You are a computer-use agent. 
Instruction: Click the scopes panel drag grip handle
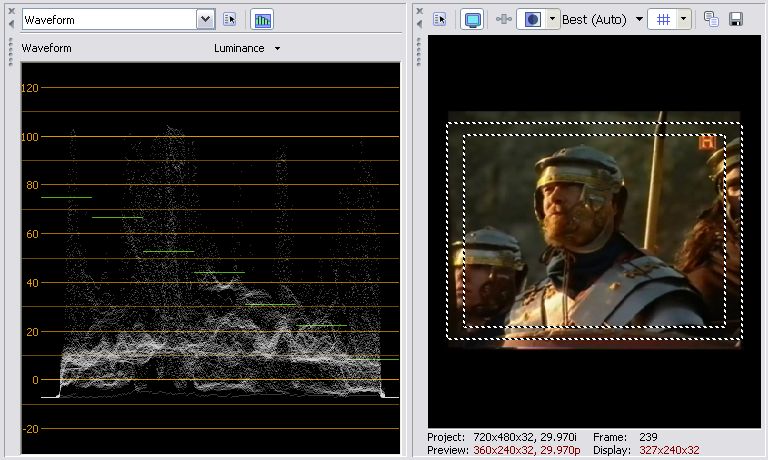pos(11,51)
